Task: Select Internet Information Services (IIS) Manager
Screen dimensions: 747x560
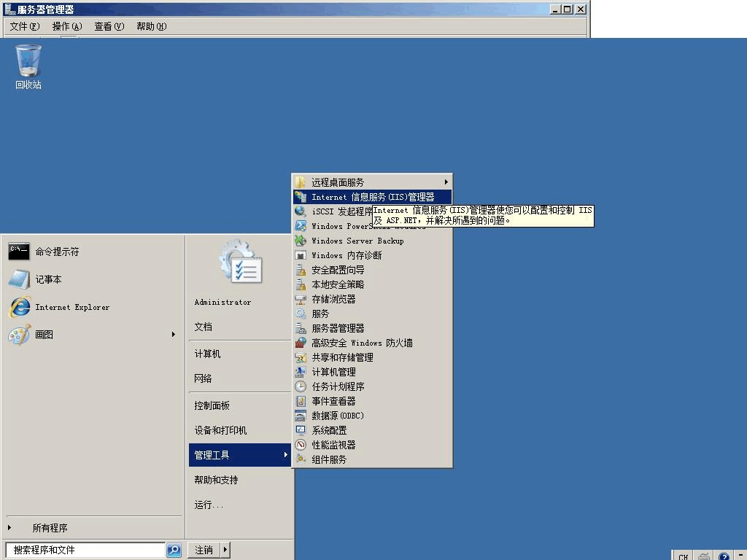Action: click(x=372, y=197)
